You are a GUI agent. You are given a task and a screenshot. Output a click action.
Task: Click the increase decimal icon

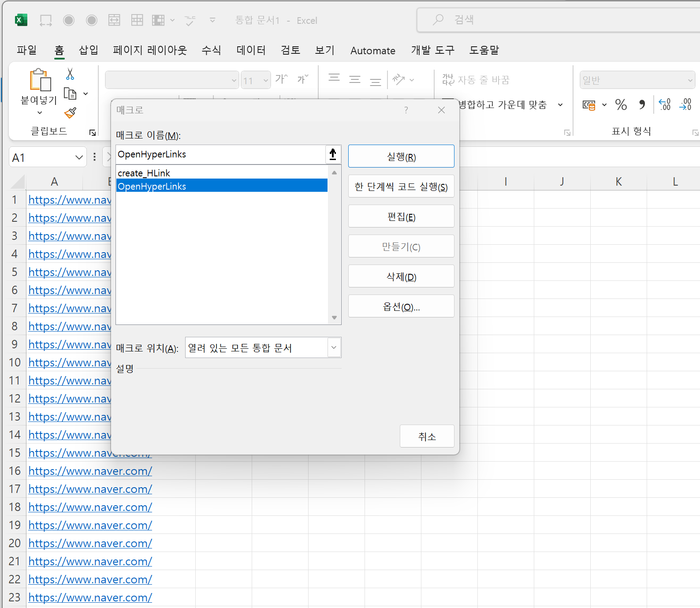click(665, 104)
